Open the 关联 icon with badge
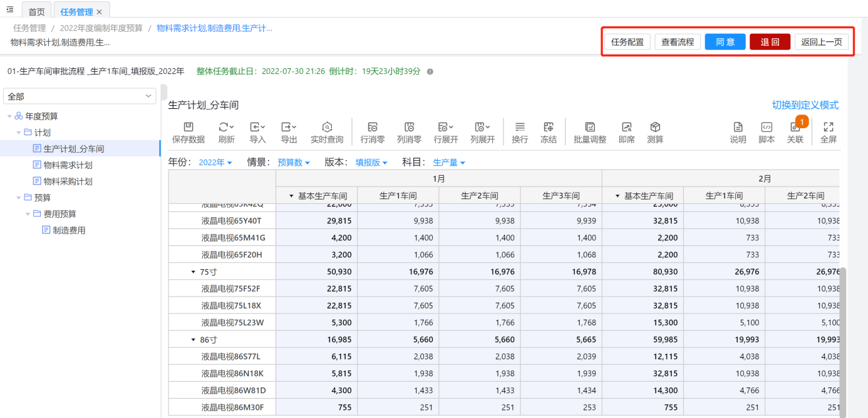The image size is (868, 418). [795, 133]
